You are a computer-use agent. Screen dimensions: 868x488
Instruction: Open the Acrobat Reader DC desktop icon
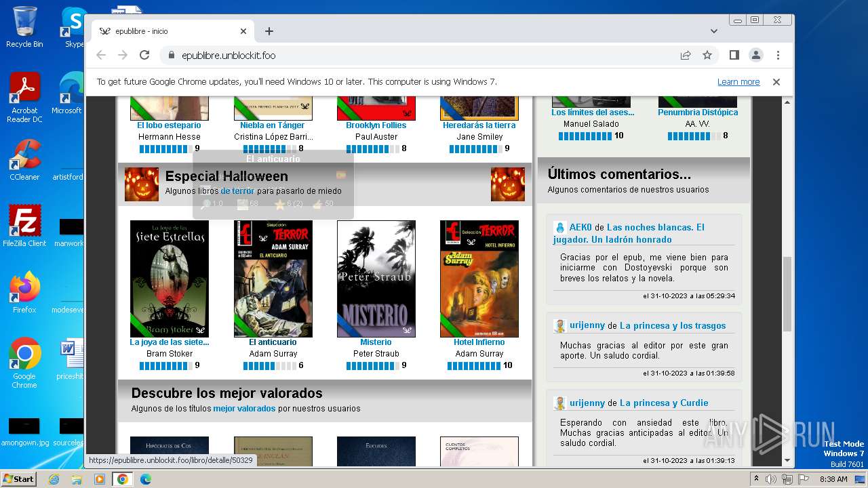(x=24, y=98)
